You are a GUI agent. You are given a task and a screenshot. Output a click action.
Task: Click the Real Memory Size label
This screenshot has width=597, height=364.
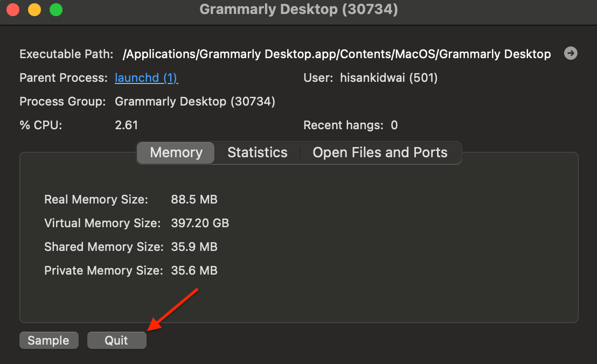[x=96, y=199]
